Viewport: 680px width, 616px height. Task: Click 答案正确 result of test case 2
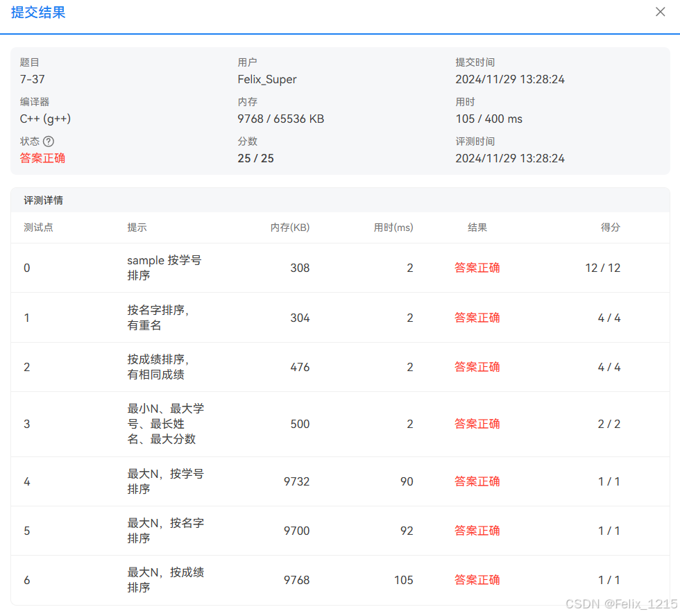click(477, 367)
